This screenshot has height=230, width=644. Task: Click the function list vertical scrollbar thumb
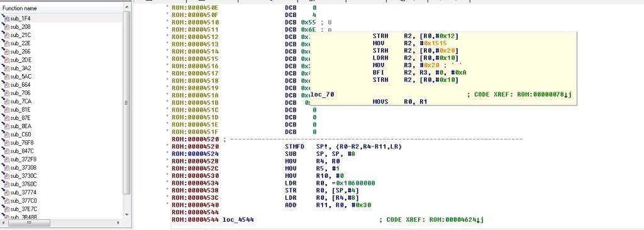(126, 102)
